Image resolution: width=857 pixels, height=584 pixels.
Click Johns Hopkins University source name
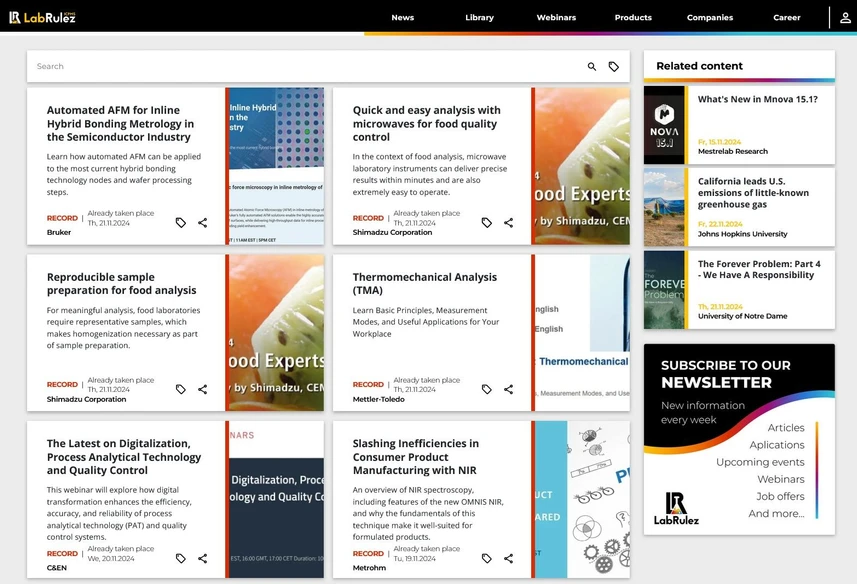tap(742, 234)
